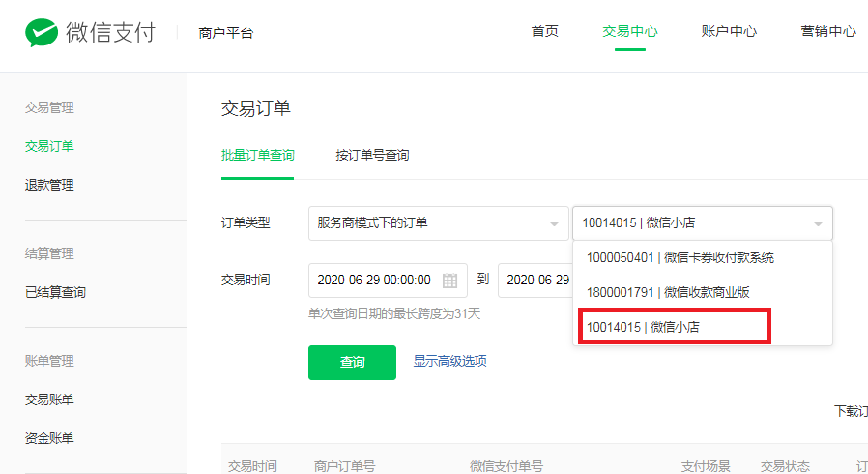Click the WeChat Pay green logo icon
The height and width of the screenshot is (474, 868).
pyautogui.click(x=42, y=32)
